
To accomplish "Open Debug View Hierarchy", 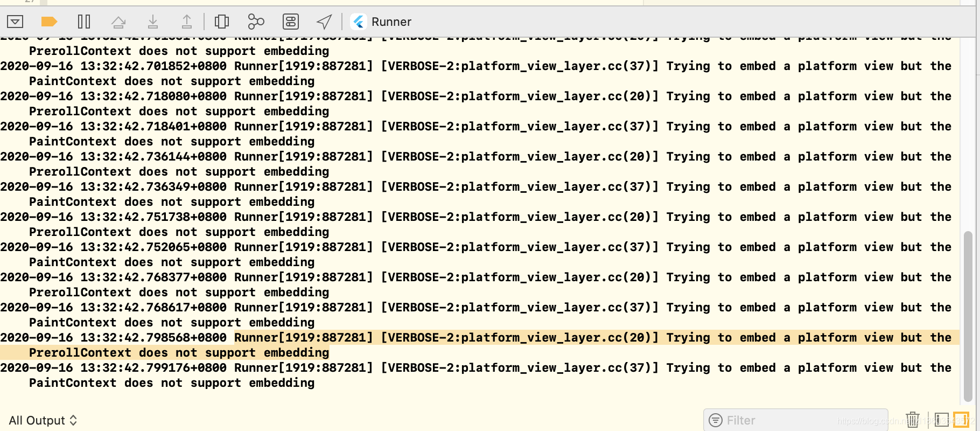I will tap(222, 22).
